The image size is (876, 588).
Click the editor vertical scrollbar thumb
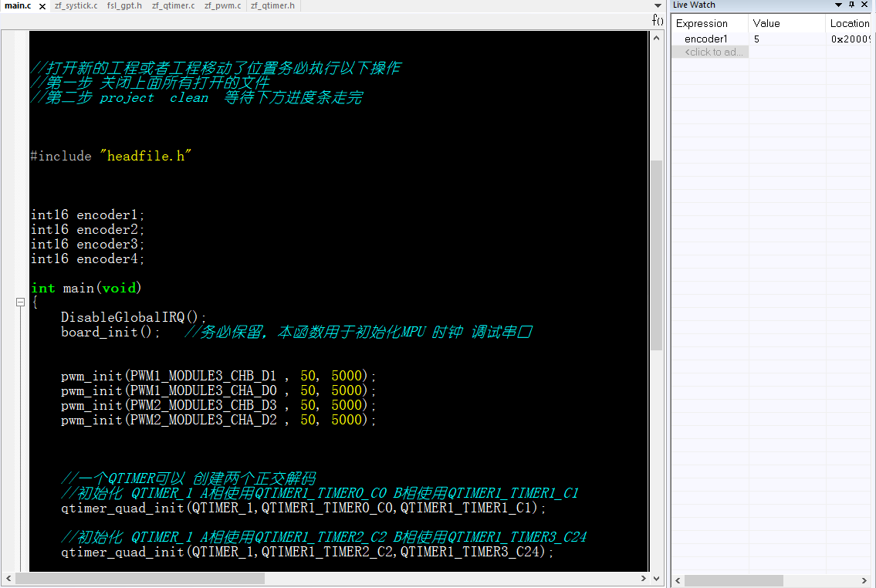coord(657,255)
